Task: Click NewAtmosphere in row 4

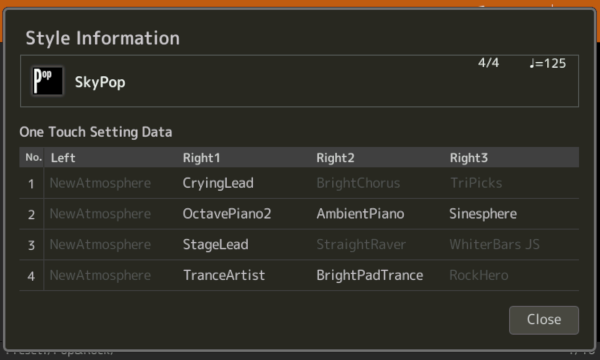Action: (100, 275)
